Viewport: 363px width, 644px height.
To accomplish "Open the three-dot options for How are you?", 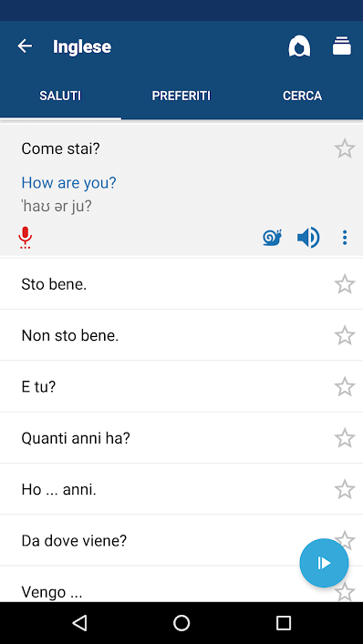I will [345, 238].
